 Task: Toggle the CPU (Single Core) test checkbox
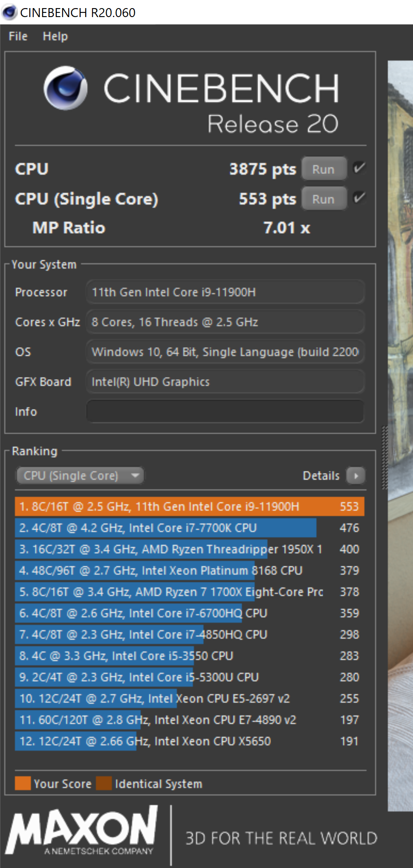pos(359,197)
